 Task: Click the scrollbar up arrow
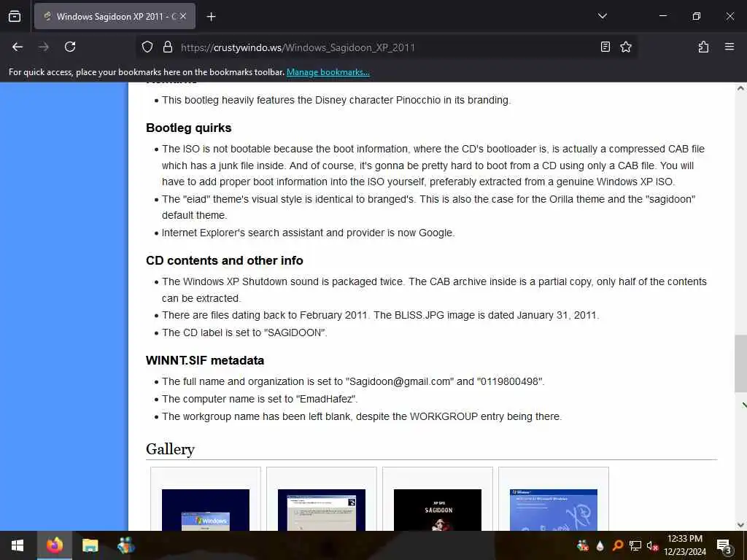(x=740, y=88)
